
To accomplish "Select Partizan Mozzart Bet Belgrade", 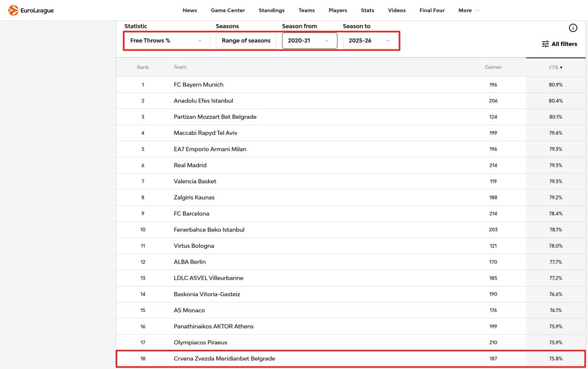I will (215, 117).
